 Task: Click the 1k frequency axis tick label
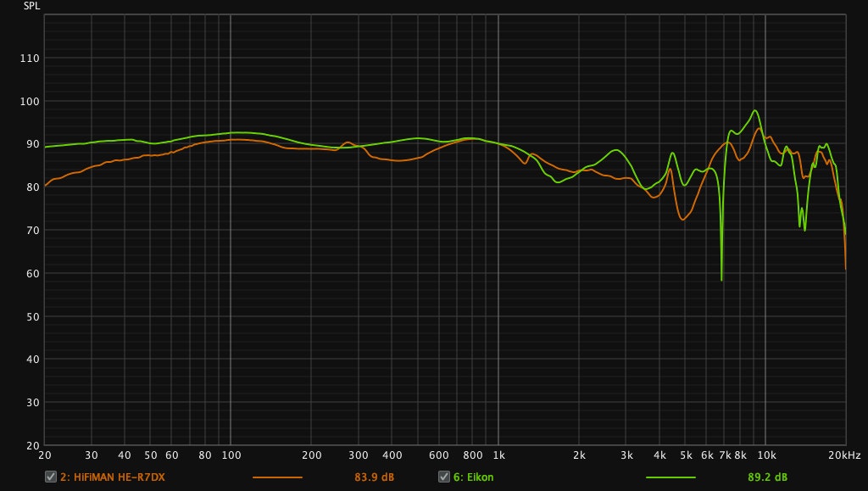(498, 455)
